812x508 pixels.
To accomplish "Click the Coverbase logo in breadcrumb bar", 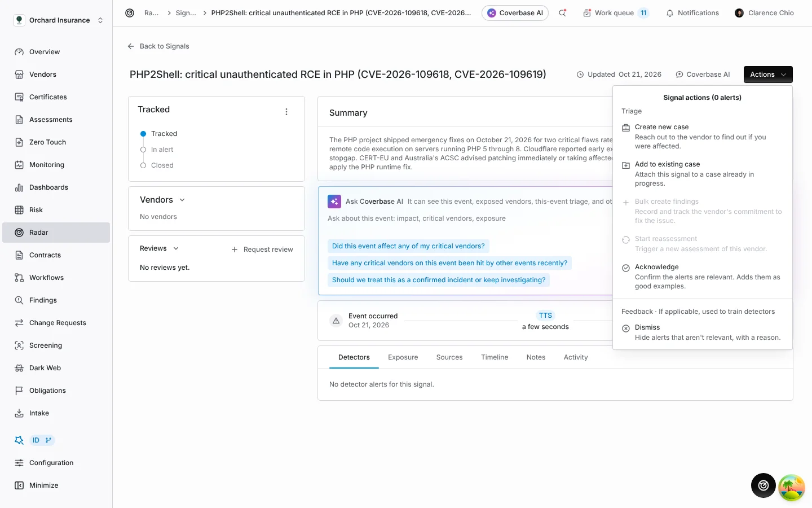I will click(x=130, y=13).
